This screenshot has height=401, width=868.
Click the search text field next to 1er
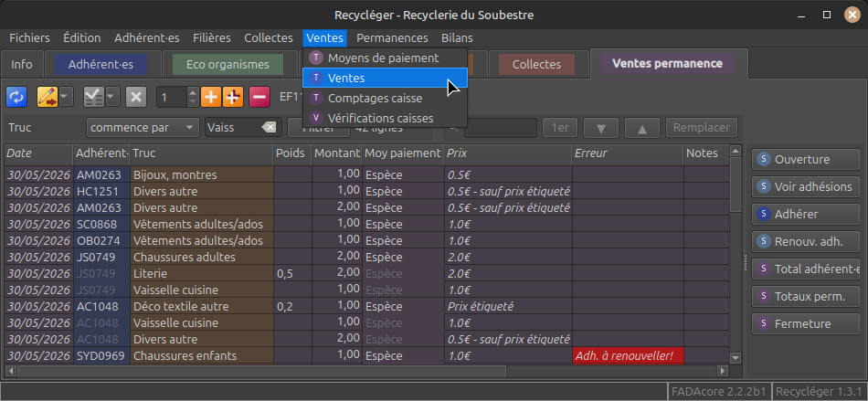point(501,128)
